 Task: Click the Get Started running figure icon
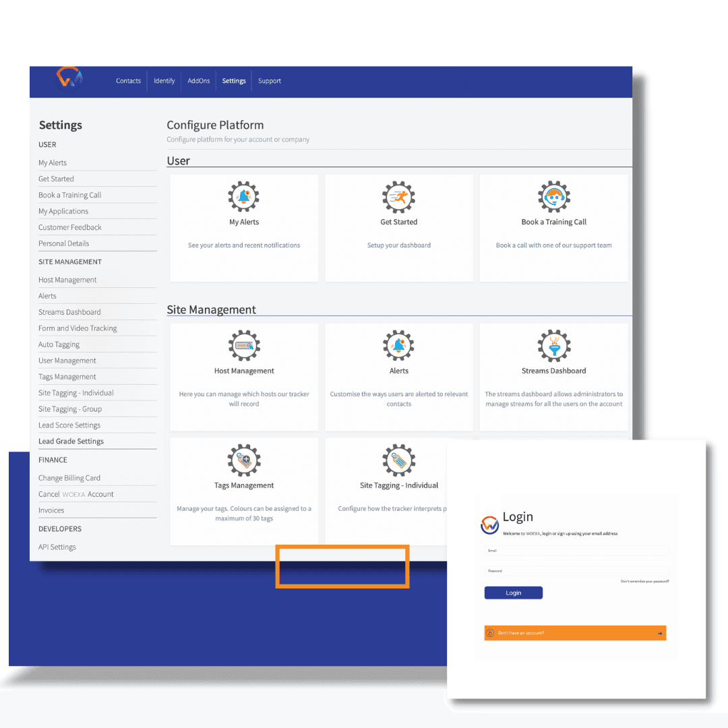coord(399,197)
